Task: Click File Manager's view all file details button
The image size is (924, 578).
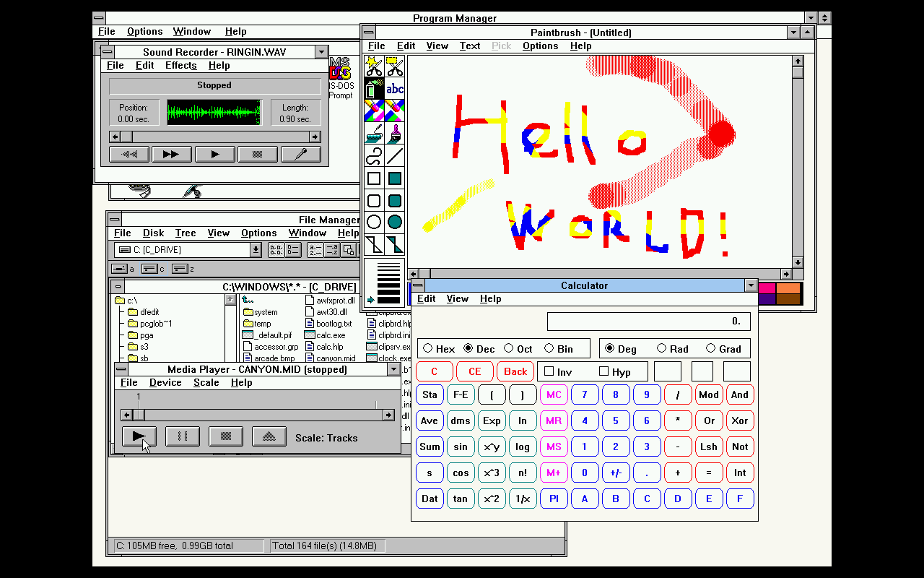Action: coord(293,250)
